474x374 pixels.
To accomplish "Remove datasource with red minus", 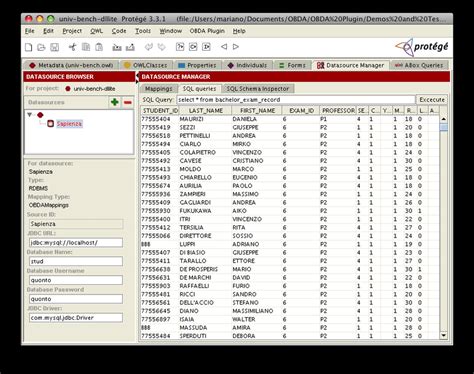I will point(128,102).
